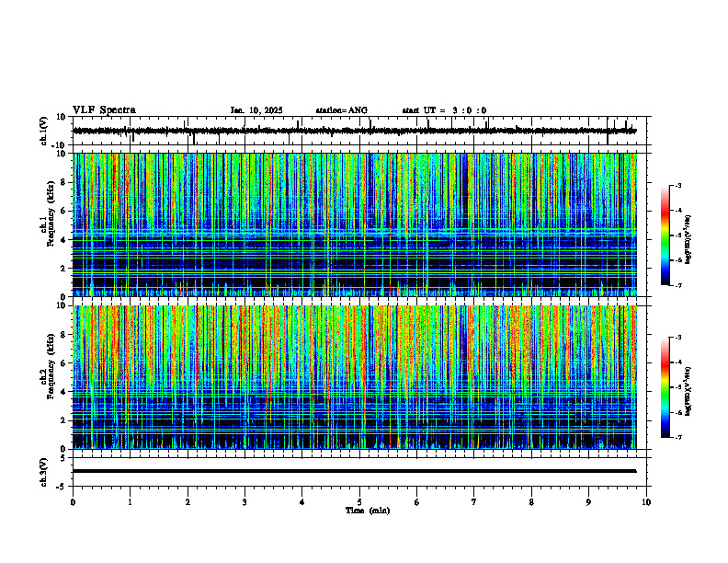728x563 pixels.
Task: Click the time axis tick label '7'
Action: point(474,502)
